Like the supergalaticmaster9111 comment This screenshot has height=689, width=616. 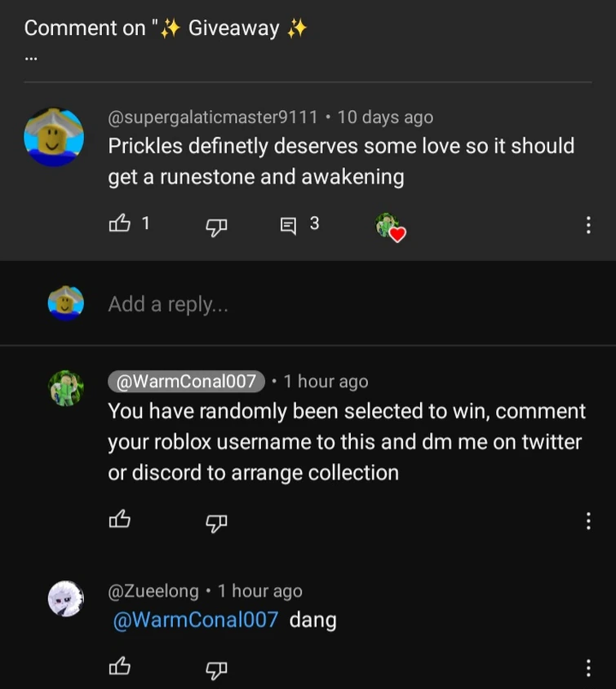119,224
